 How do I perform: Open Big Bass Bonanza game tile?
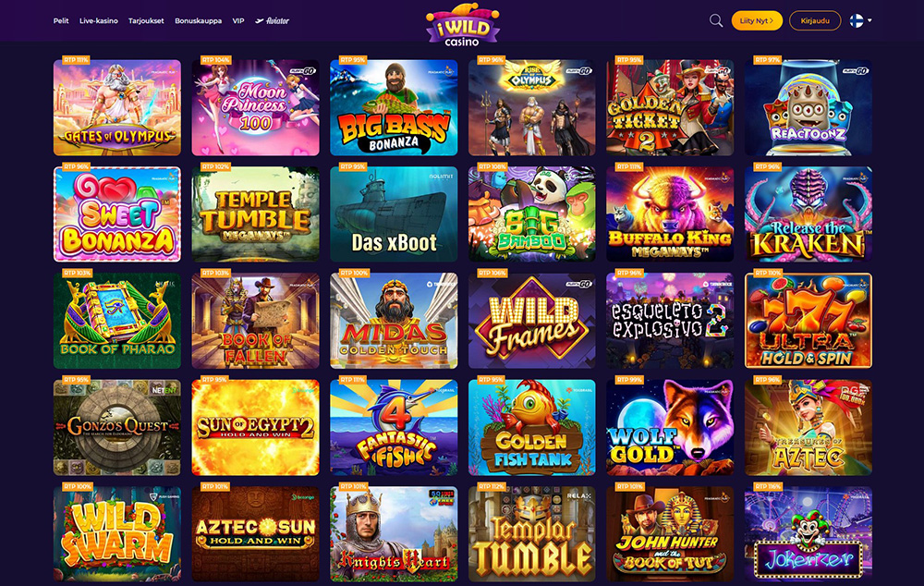[x=394, y=107]
